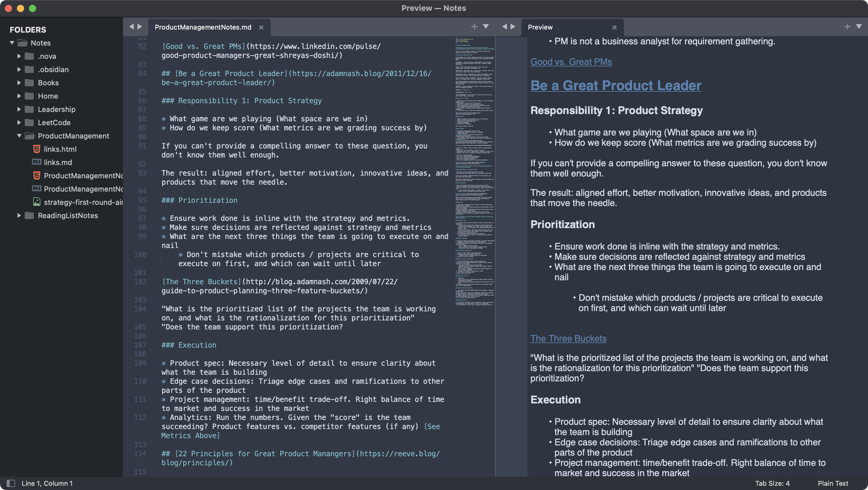
Task: Go back with left arrow in editor pane
Action: coord(131,27)
